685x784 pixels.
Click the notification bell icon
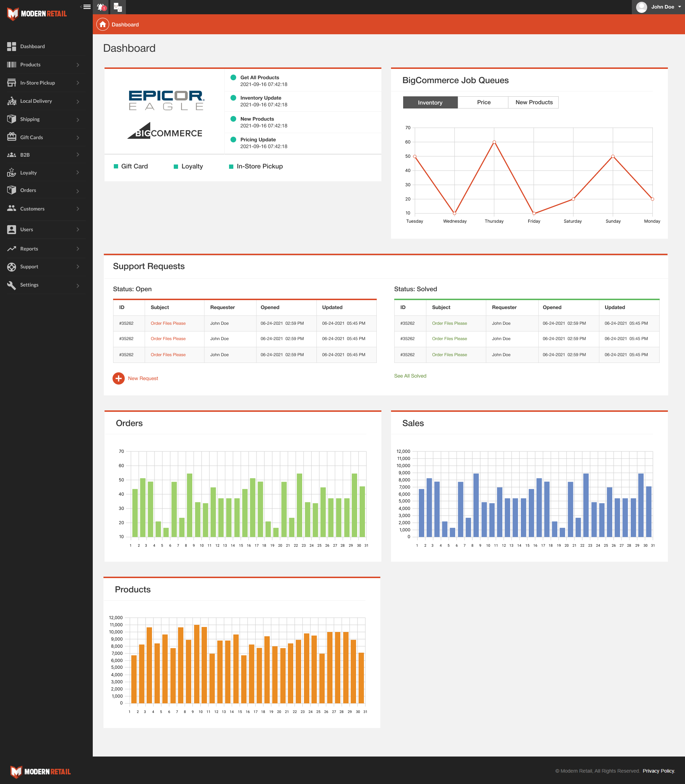(x=101, y=7)
